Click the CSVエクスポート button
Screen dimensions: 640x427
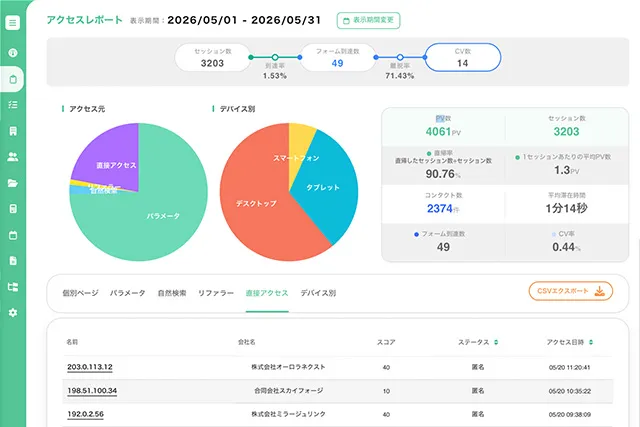tap(571, 291)
